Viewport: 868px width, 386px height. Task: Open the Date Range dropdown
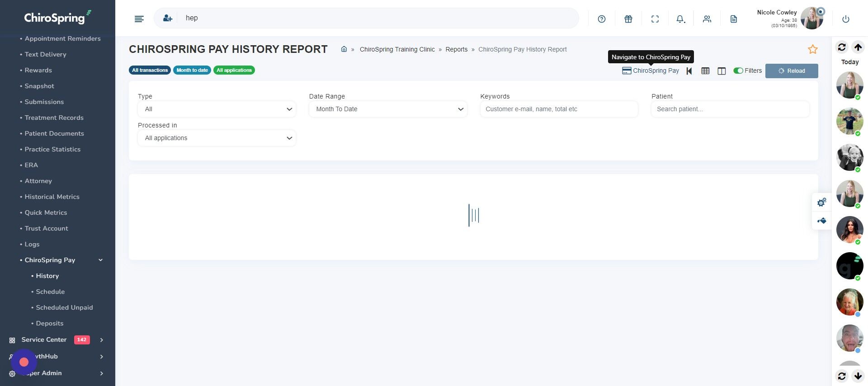pos(388,109)
